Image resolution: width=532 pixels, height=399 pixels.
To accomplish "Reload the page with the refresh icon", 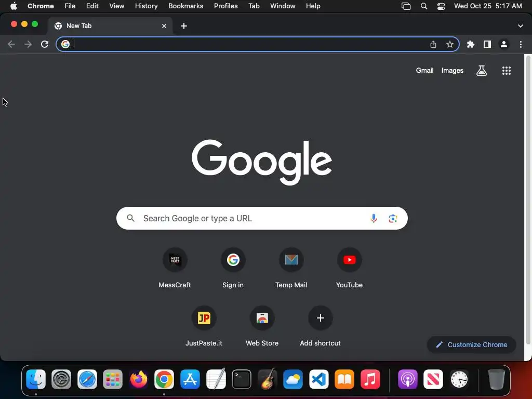I will (x=45, y=44).
